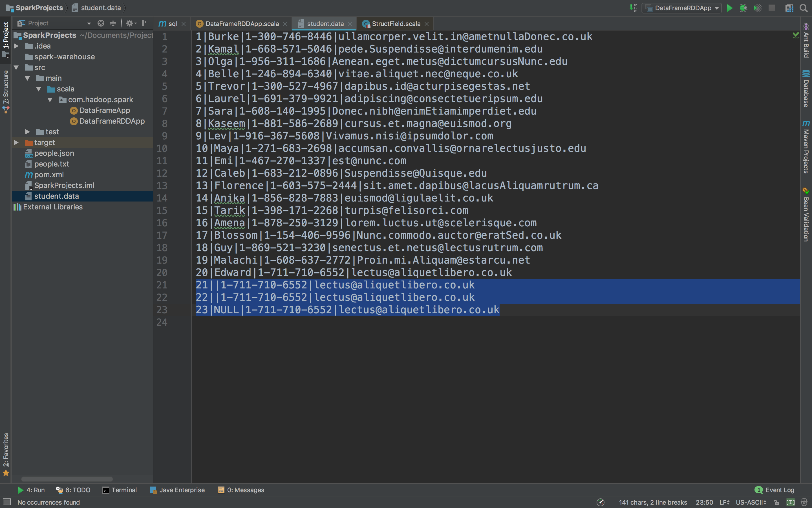Open Project Structure icon in top toolbar
812x508 pixels.
(x=789, y=8)
